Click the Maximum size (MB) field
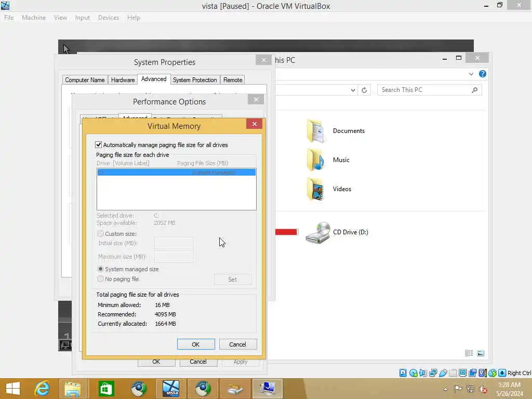 tap(174, 257)
